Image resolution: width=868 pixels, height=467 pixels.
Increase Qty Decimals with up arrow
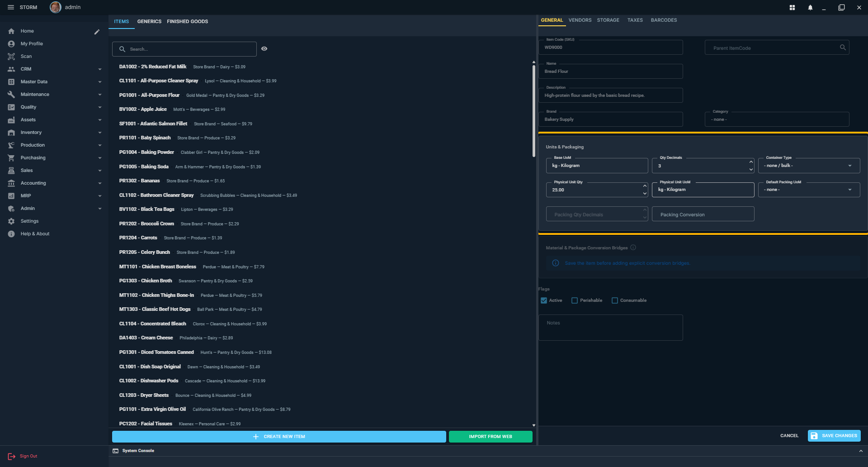tap(751, 162)
